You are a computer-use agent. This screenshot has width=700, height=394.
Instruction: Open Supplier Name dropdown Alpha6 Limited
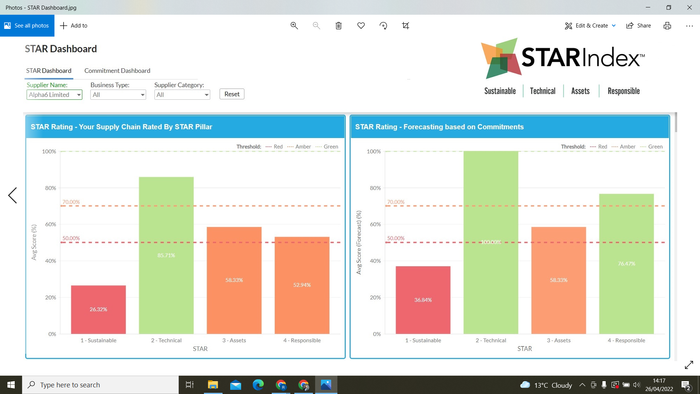point(54,95)
